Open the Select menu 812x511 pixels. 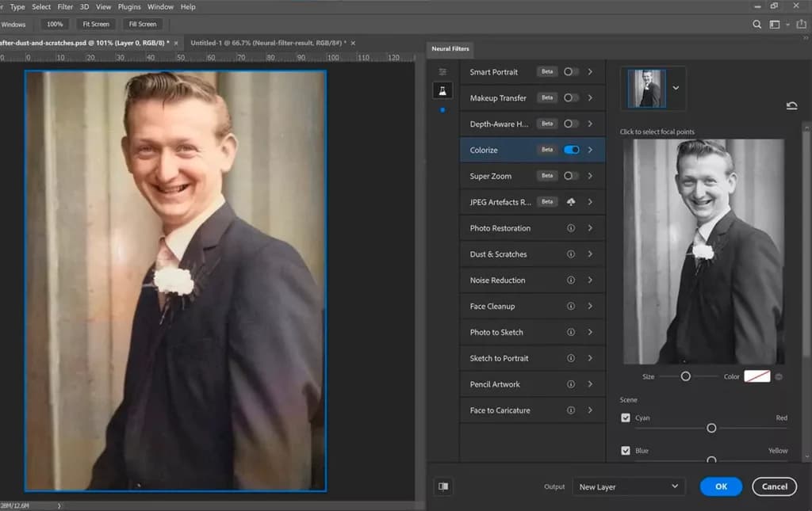(x=41, y=6)
